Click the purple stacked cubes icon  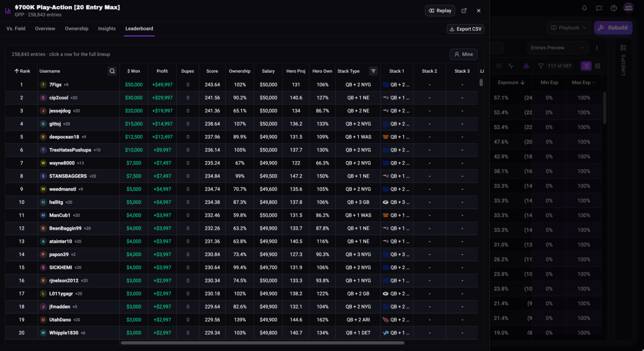[x=526, y=66]
